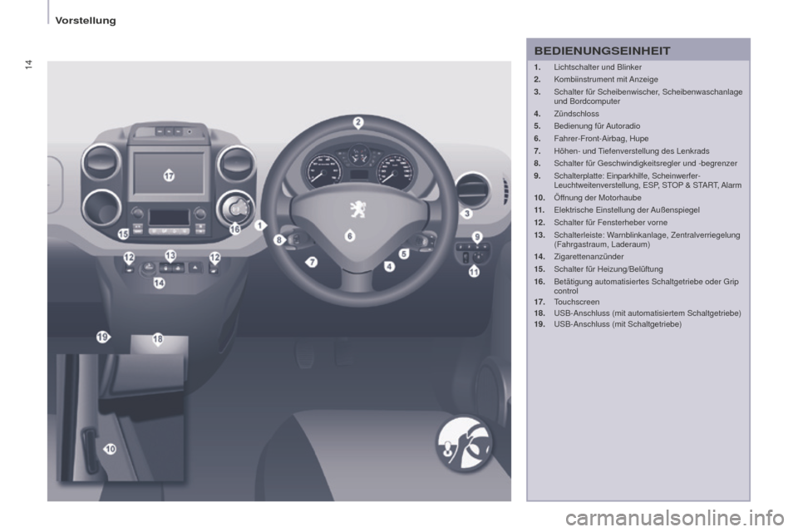Select 'USB-Anschluss (mit Schaltgetriebe)'

pos(618,324)
